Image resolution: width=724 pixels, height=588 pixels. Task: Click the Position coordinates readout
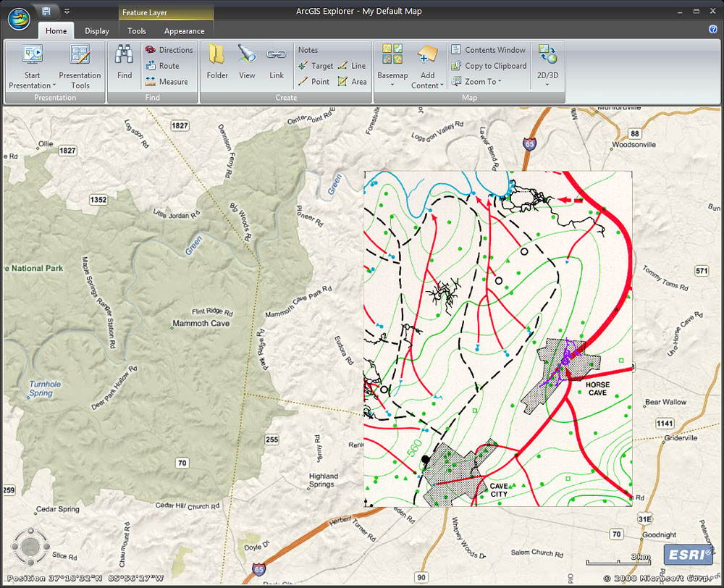[85, 578]
